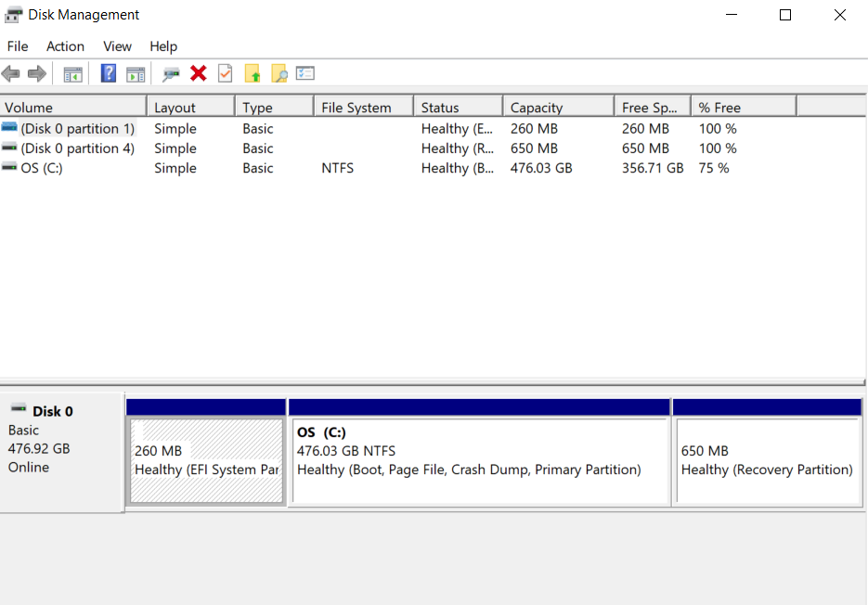This screenshot has height=605, width=868.
Task: Sort by Capacity column header
Action: click(559, 107)
